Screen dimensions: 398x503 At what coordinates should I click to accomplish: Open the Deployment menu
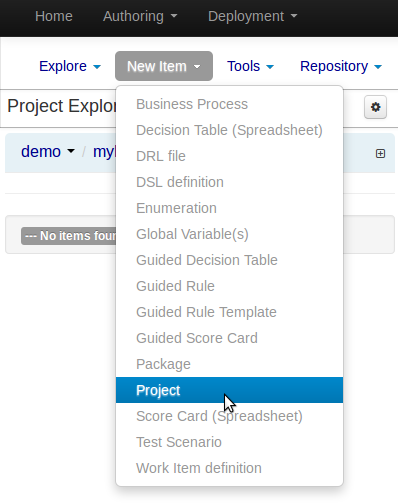pos(252,16)
